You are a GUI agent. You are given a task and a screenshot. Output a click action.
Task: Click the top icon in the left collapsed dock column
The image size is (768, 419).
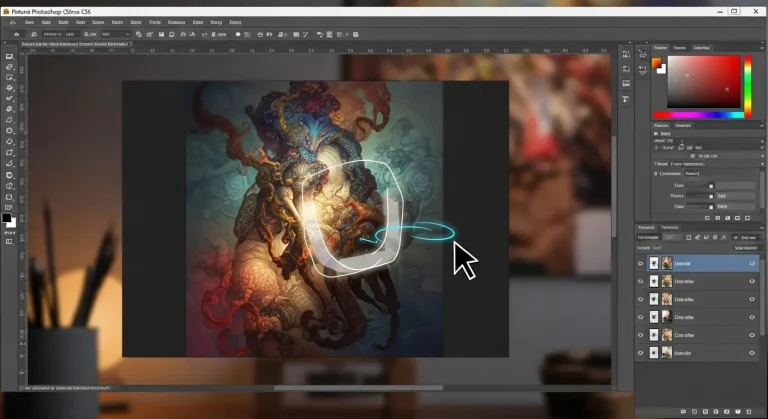click(626, 54)
